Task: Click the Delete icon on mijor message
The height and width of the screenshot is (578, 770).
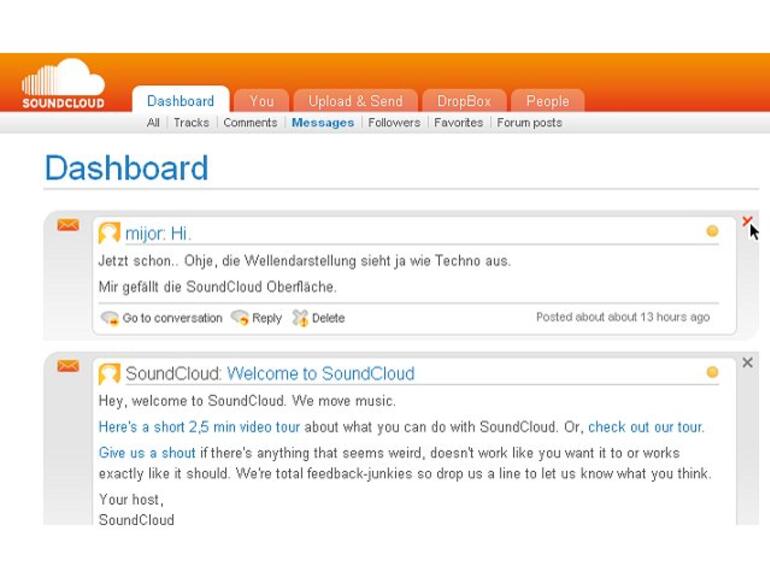Action: (x=300, y=318)
